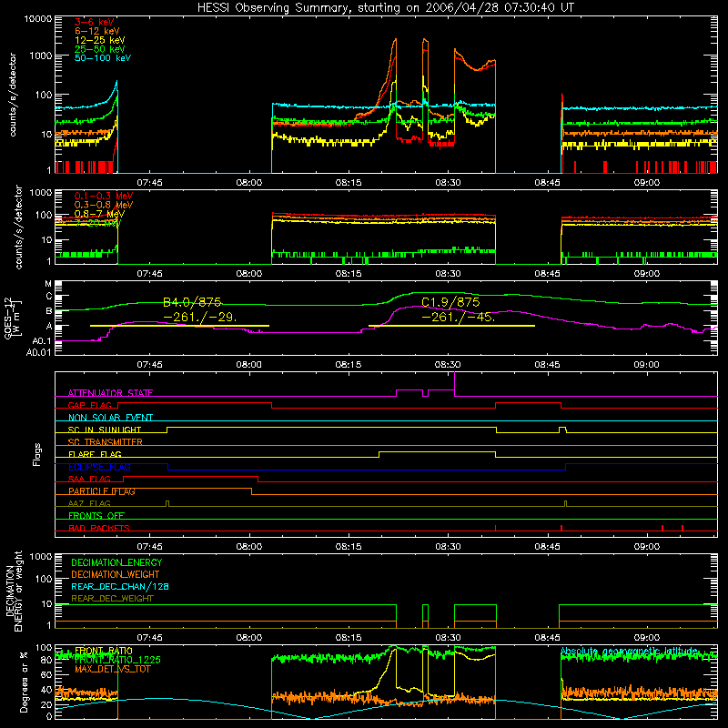Click the 09:00 tick under GOES plot
The width and height of the screenshot is (728, 728).
coord(646,365)
